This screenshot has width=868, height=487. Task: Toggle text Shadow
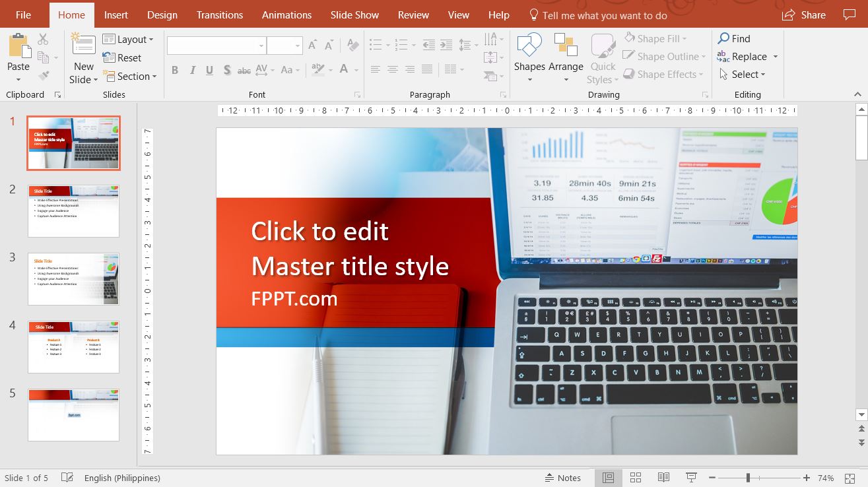(226, 70)
